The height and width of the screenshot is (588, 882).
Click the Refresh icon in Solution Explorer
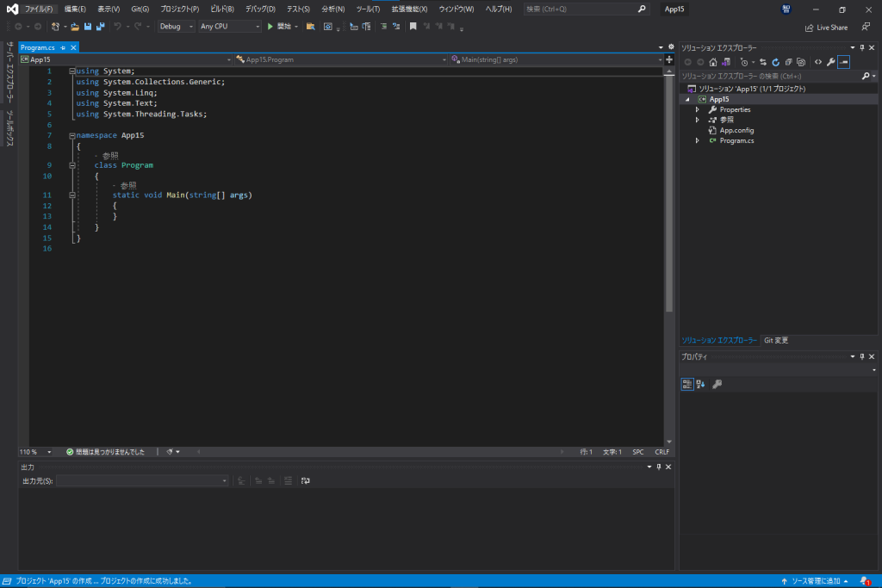pos(775,62)
